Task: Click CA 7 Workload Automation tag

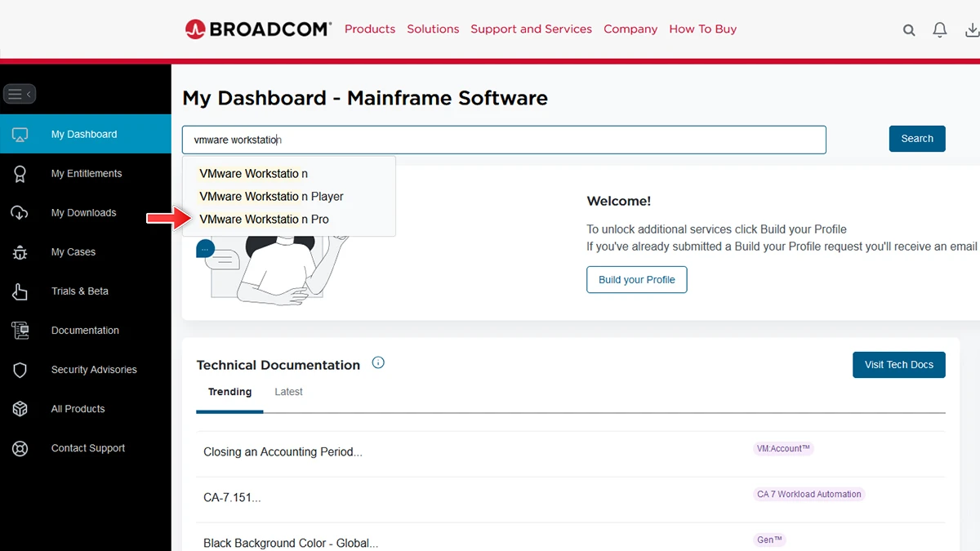Action: pos(809,494)
